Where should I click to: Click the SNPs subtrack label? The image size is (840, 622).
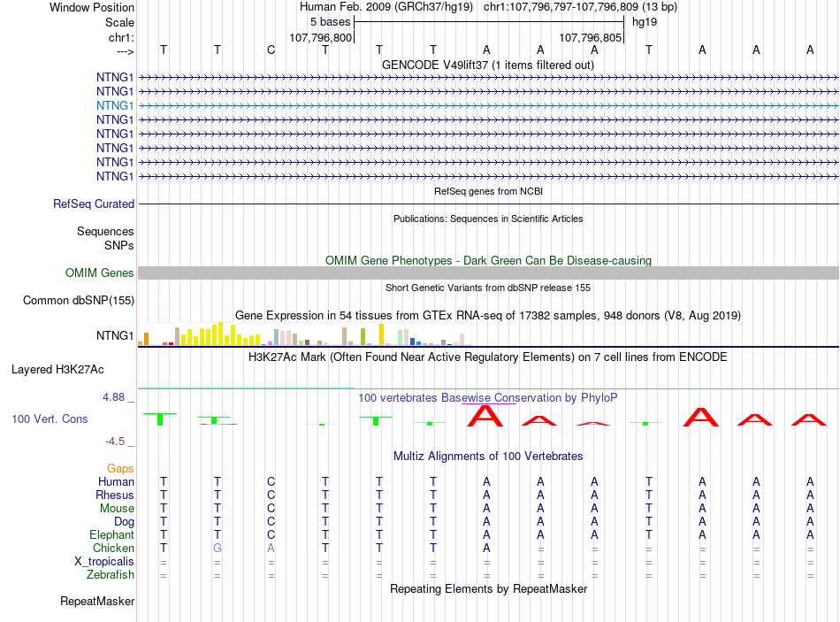pyautogui.click(x=119, y=245)
